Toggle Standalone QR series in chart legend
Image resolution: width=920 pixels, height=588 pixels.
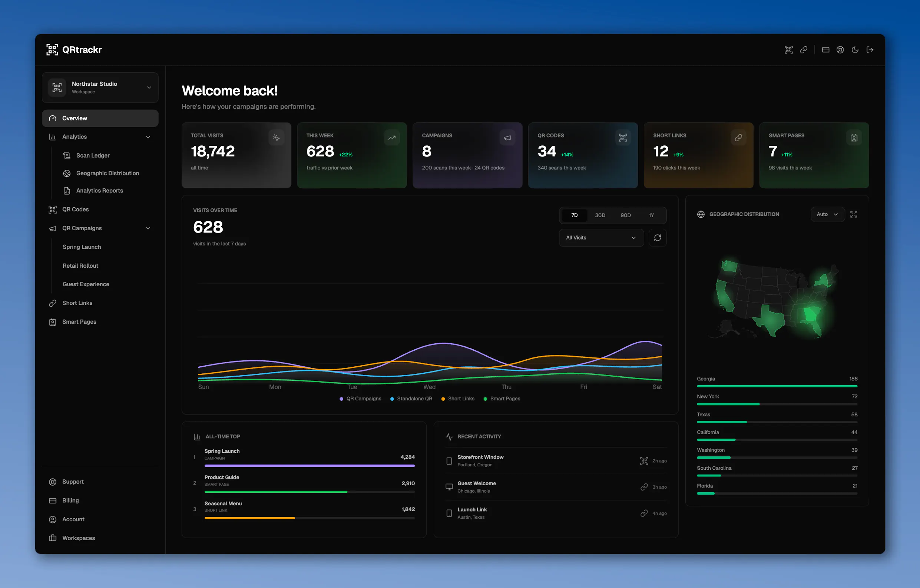pos(411,399)
